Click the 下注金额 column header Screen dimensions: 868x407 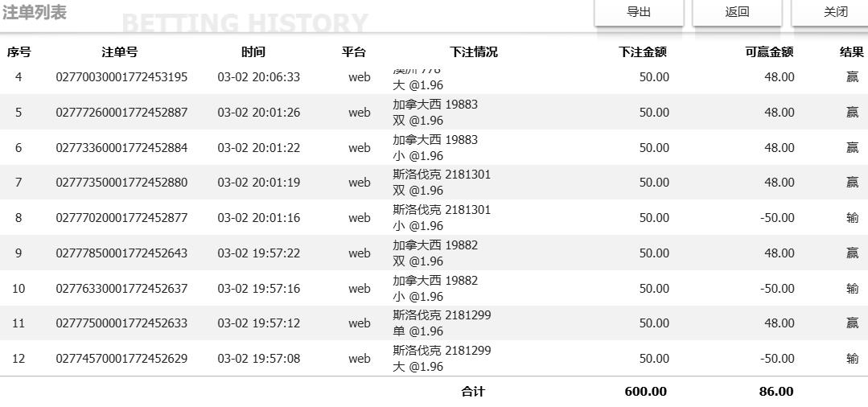point(642,52)
